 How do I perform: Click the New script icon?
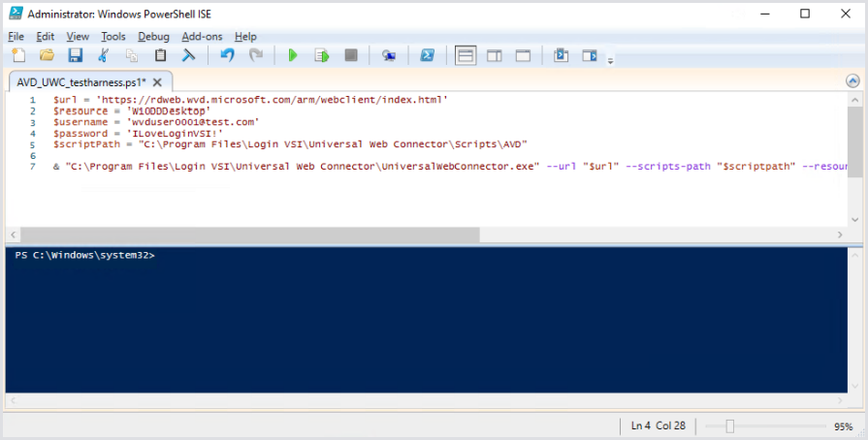[16, 56]
